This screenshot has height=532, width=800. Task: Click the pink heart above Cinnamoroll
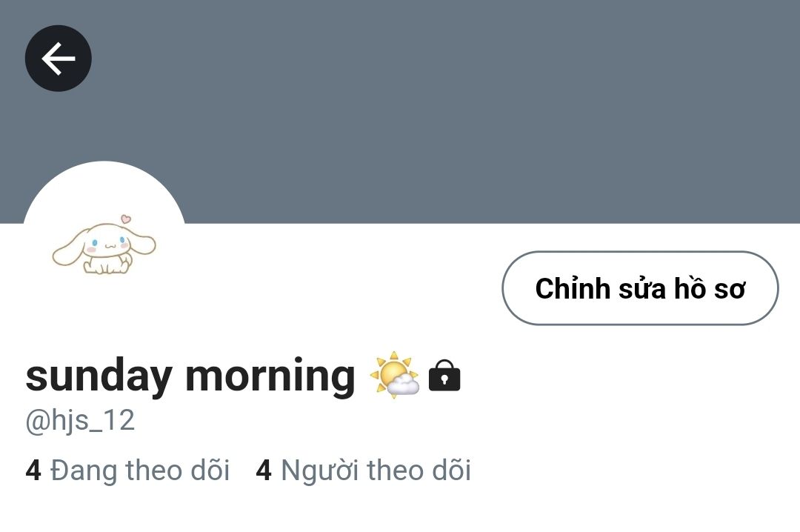125,219
